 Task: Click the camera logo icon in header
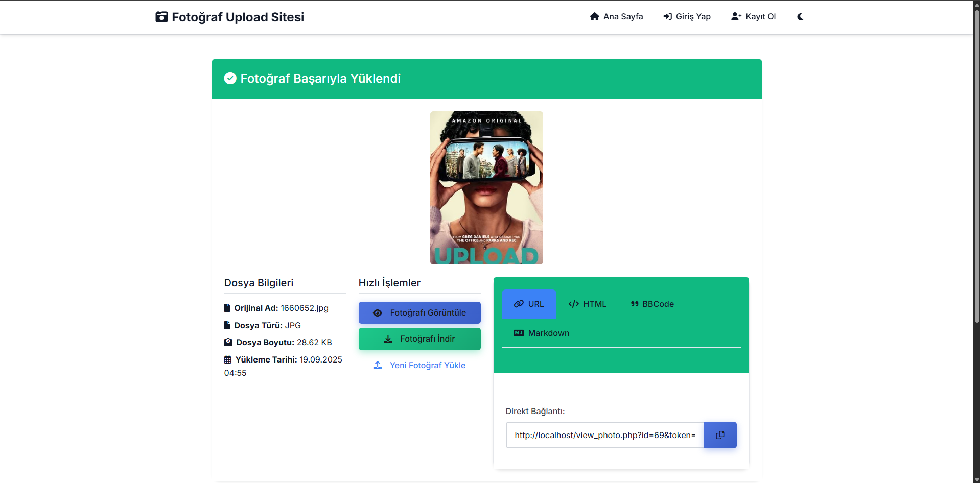click(161, 17)
